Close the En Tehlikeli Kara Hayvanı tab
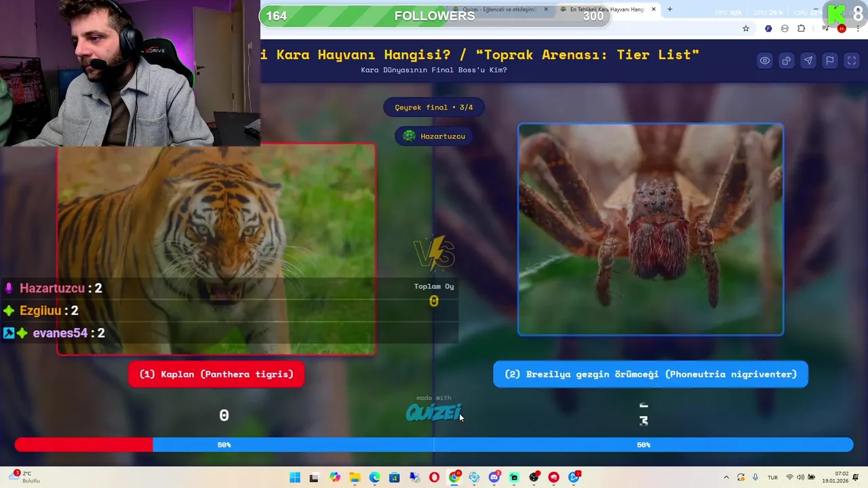This screenshot has width=868, height=488. tap(654, 9)
